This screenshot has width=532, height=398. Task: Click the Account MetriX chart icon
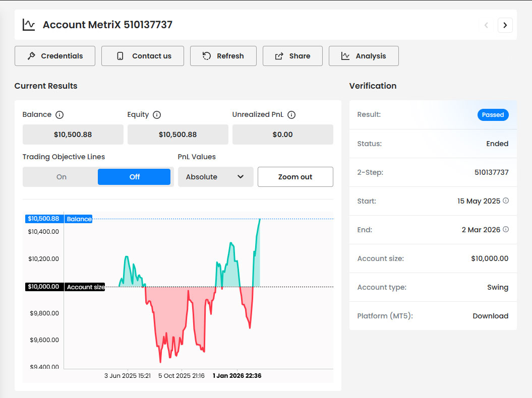click(x=29, y=25)
